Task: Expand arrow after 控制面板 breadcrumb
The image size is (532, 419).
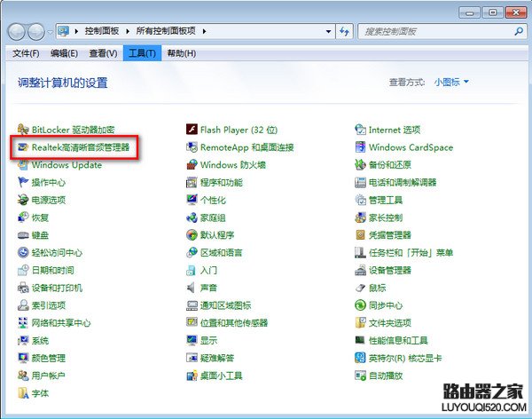Action: coord(128,31)
